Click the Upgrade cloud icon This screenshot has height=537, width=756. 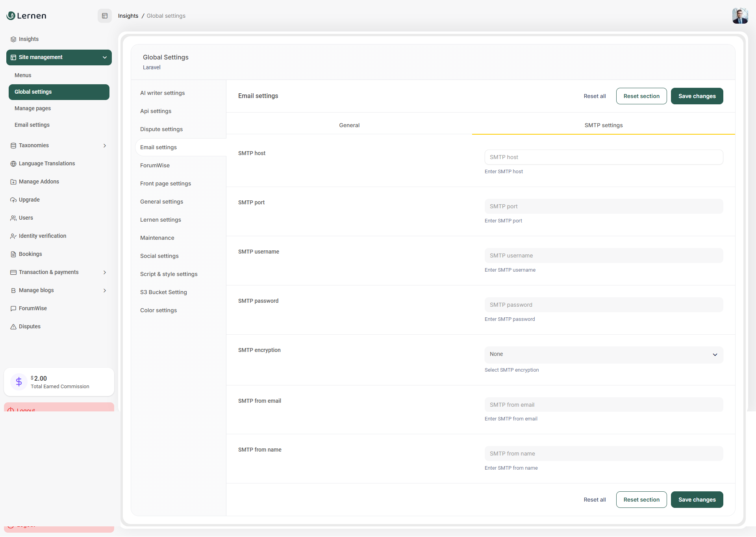[13, 200]
